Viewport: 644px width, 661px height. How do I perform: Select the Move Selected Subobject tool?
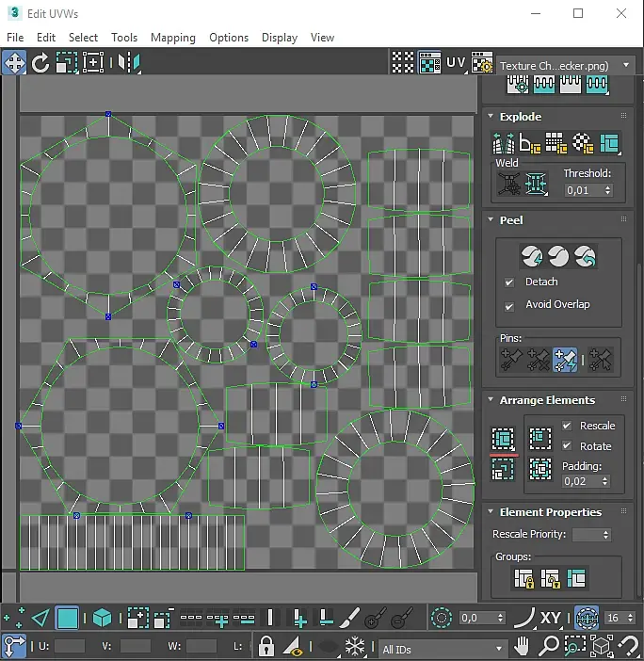[x=14, y=62]
